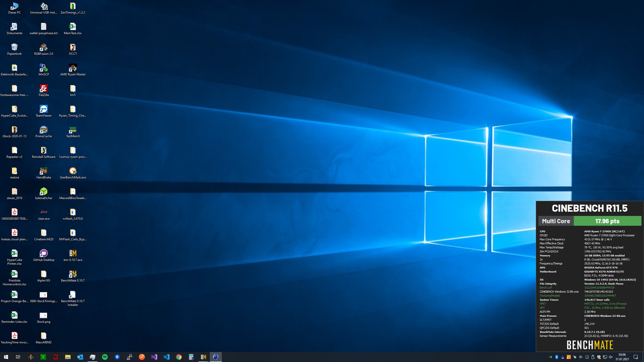
Task: Select the MemTest.xlsx spreadsheet icon
Action: (73, 29)
